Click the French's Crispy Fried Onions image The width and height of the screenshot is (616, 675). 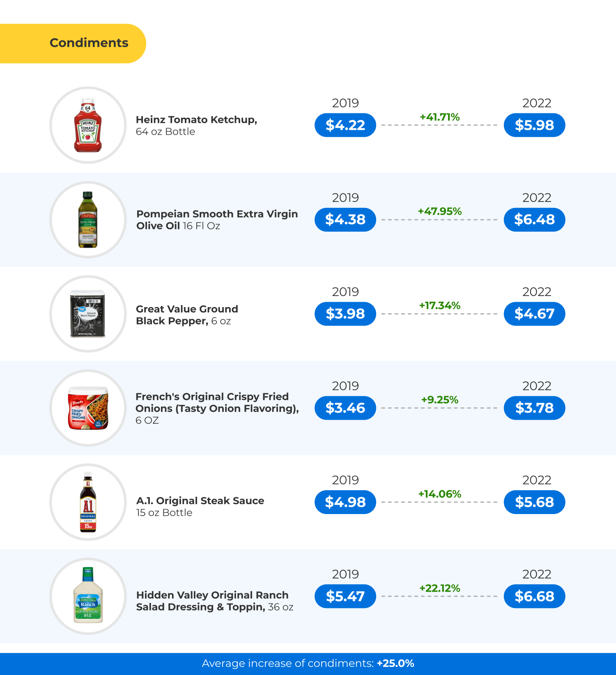88,408
